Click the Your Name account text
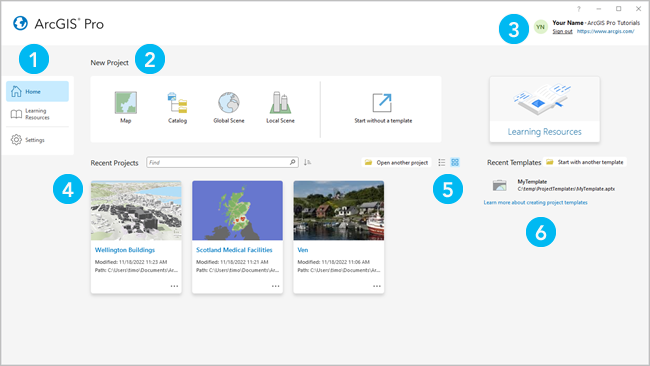 tap(568, 23)
